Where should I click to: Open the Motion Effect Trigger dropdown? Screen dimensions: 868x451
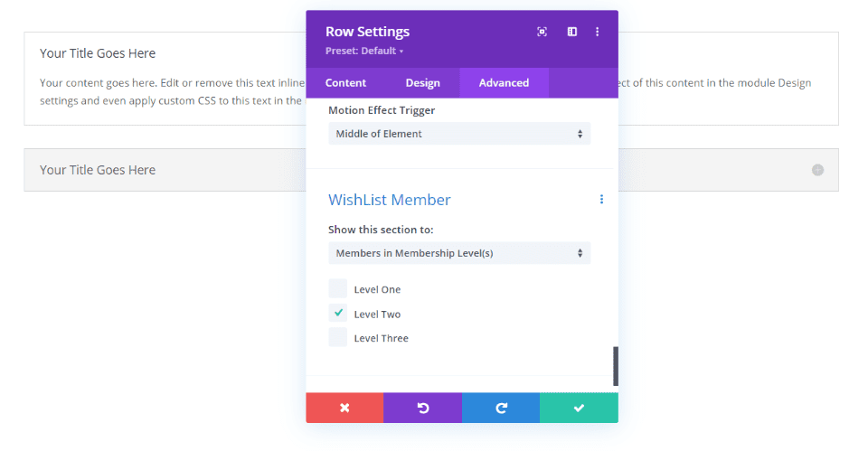click(459, 134)
